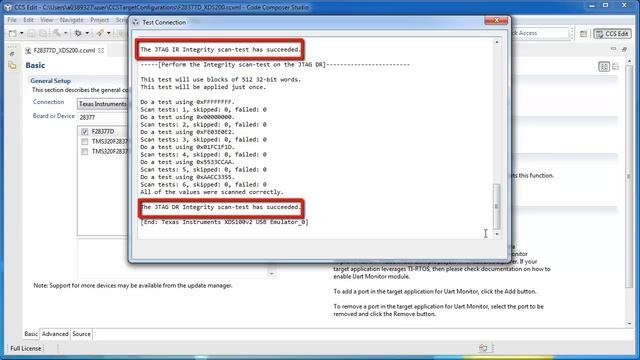Click the Open Perspective icon

583,34
